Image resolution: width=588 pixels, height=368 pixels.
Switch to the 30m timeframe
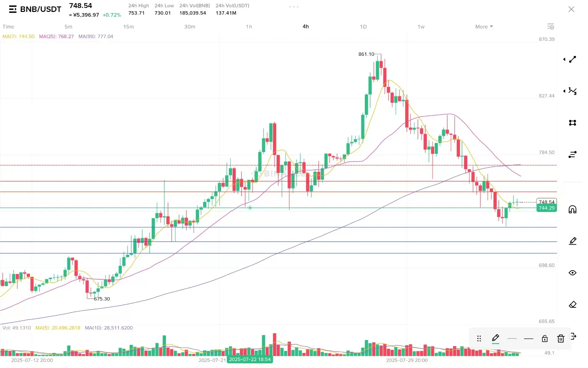190,27
